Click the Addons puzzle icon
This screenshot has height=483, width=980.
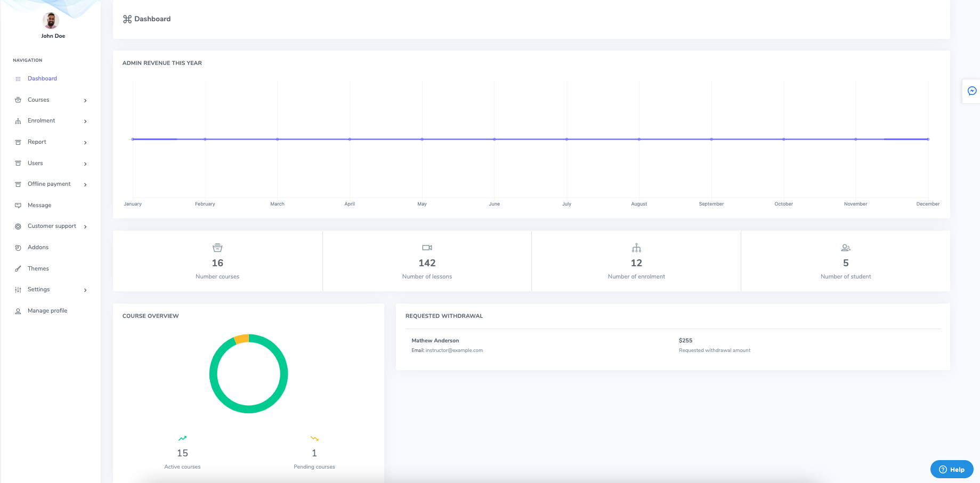coord(18,247)
